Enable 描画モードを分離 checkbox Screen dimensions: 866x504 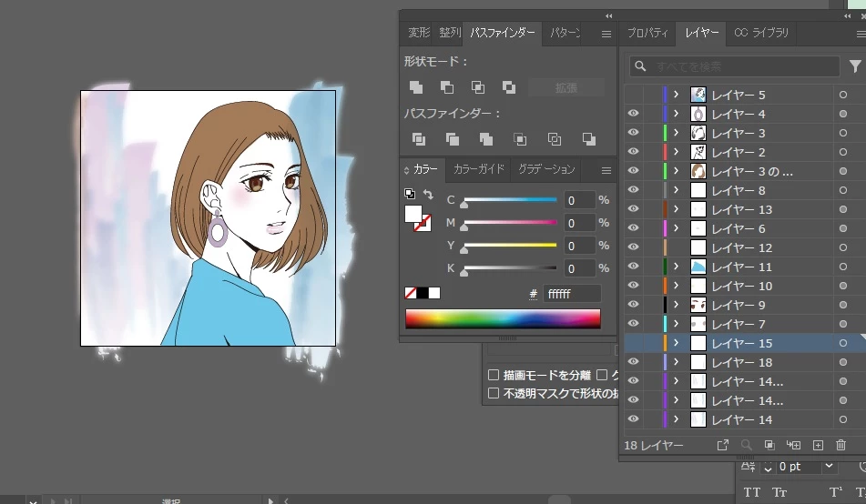tap(494, 376)
